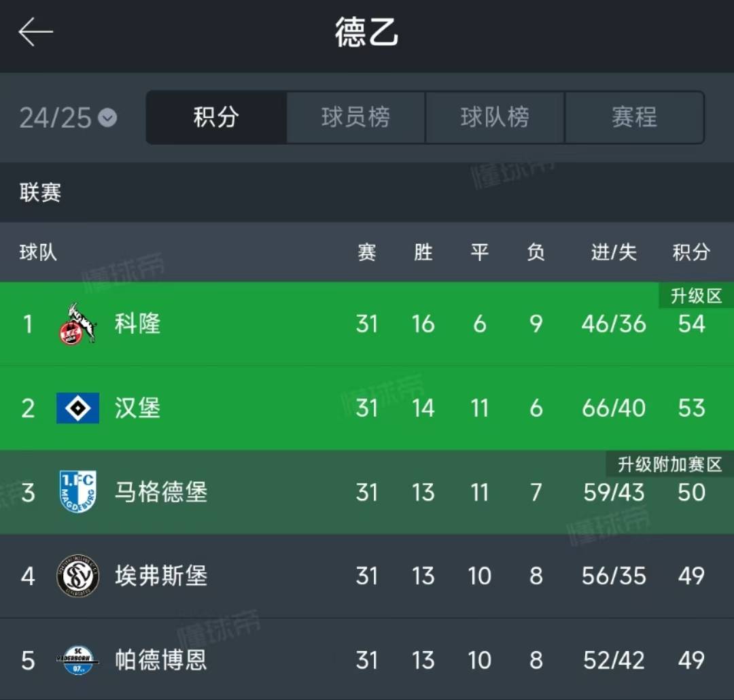Tap the 升级区 promotion zone badge

point(695,295)
